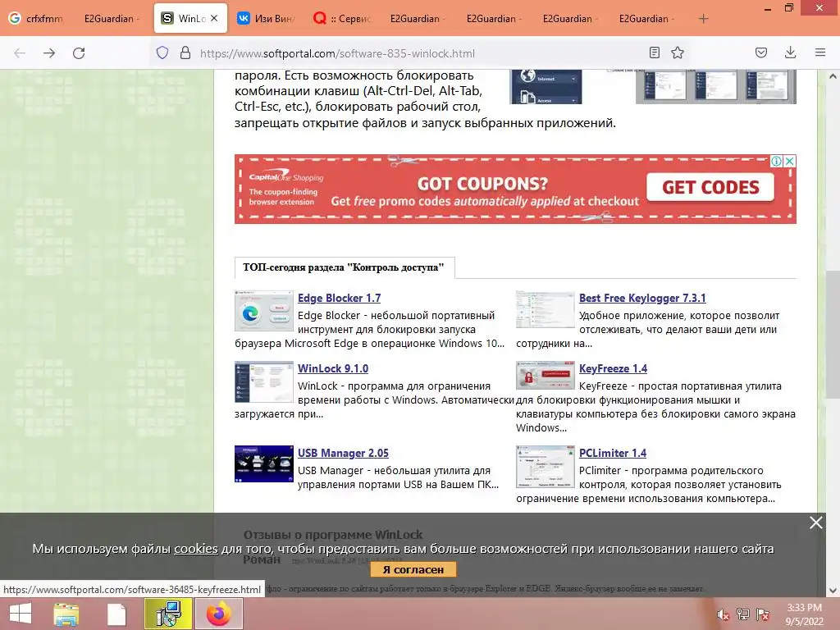Click USB Manager thumbnail image
The width and height of the screenshot is (840, 630).
coord(264,464)
